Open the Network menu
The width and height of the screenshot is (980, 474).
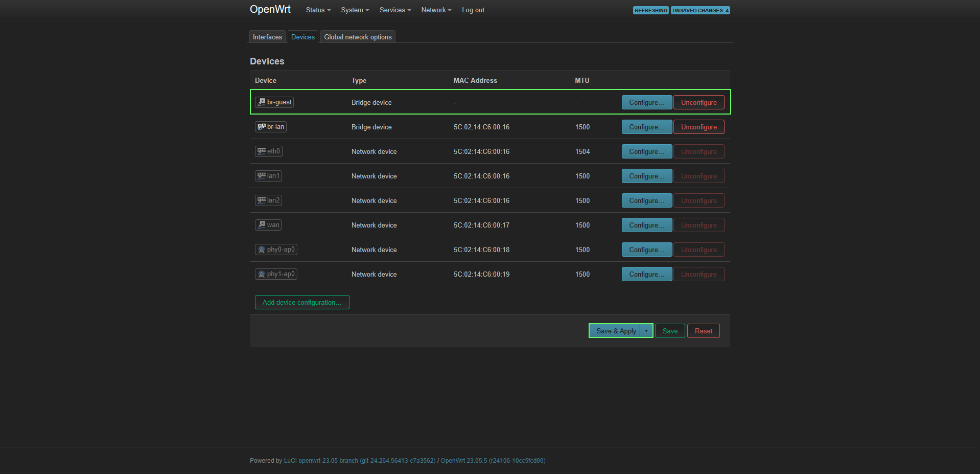point(436,10)
